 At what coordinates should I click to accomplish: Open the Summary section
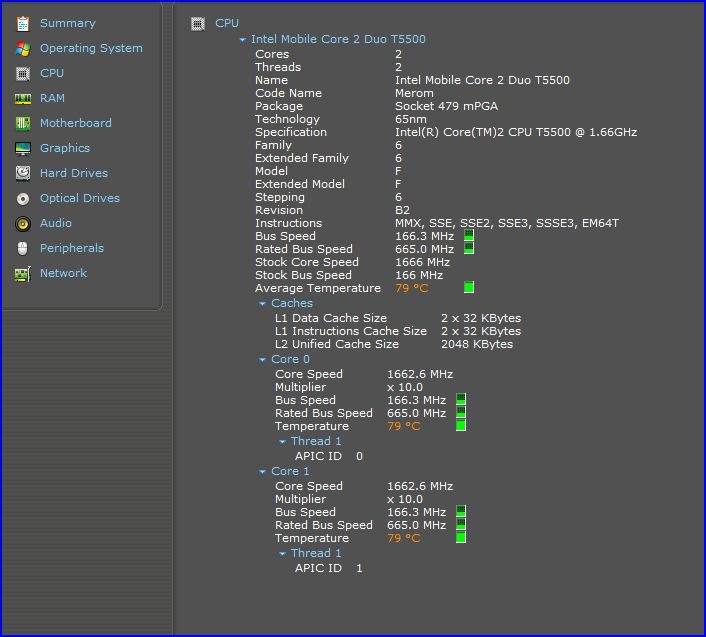coord(68,23)
